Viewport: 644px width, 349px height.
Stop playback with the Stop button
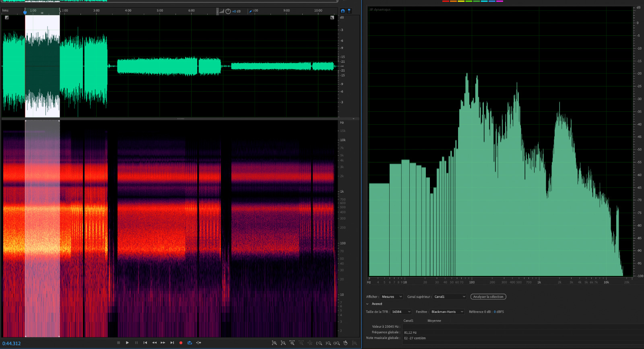point(118,343)
